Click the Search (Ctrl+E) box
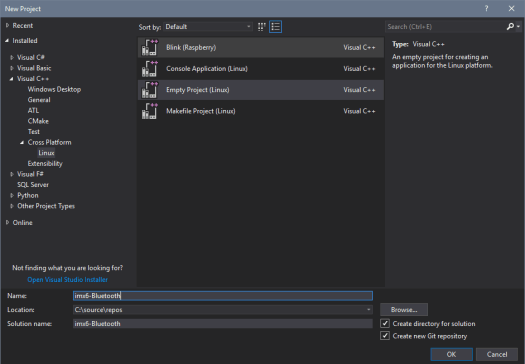The width and height of the screenshot is (525, 364). click(445, 26)
